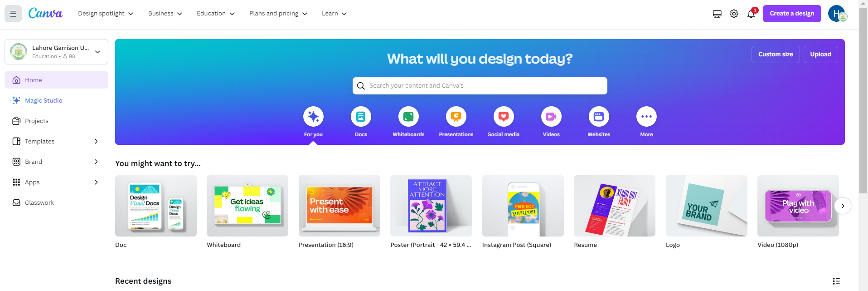Select the Whiteboards category icon
The height and width of the screenshot is (291, 868).
coord(408,117)
